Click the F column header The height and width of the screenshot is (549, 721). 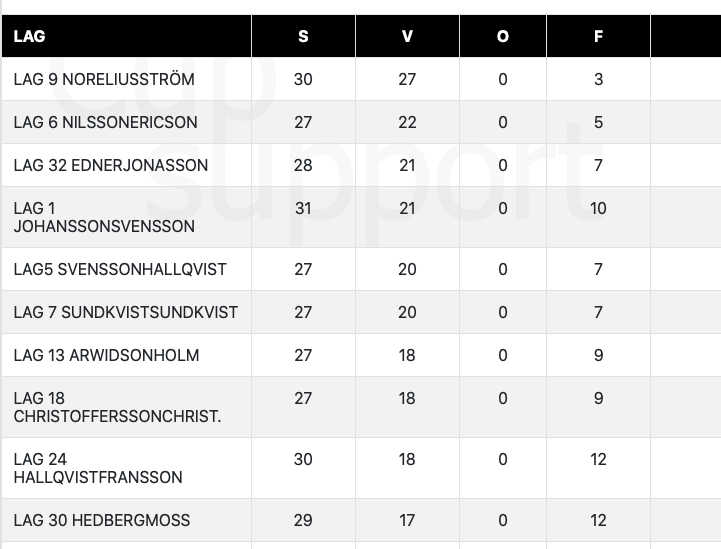tap(598, 37)
